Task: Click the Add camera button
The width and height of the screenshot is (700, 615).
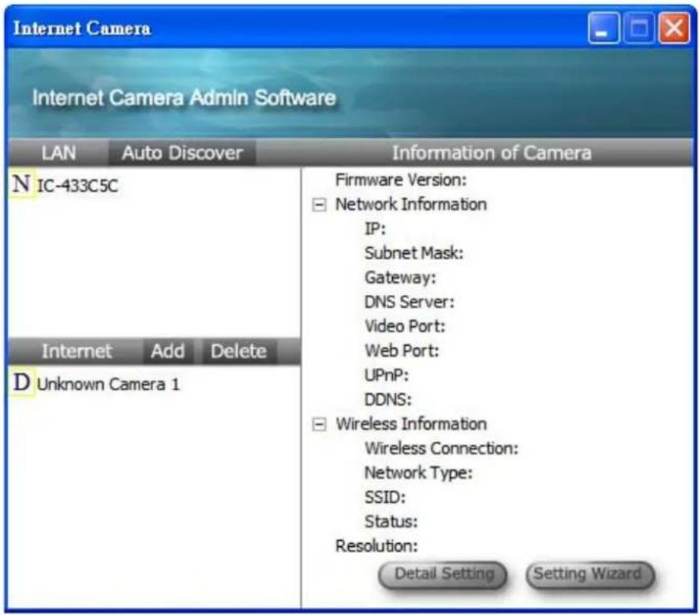Action: 168,351
